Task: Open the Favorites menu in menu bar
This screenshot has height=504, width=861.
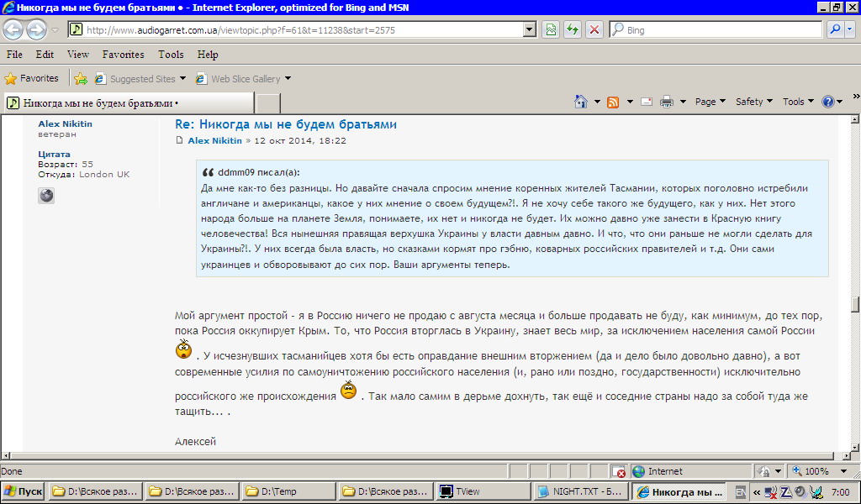Action: [123, 55]
